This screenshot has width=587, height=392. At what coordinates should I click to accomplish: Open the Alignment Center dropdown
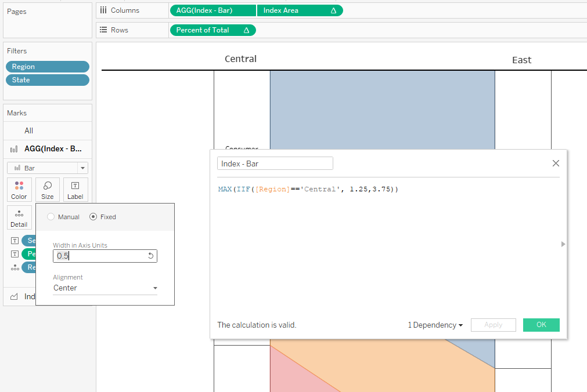pos(105,288)
